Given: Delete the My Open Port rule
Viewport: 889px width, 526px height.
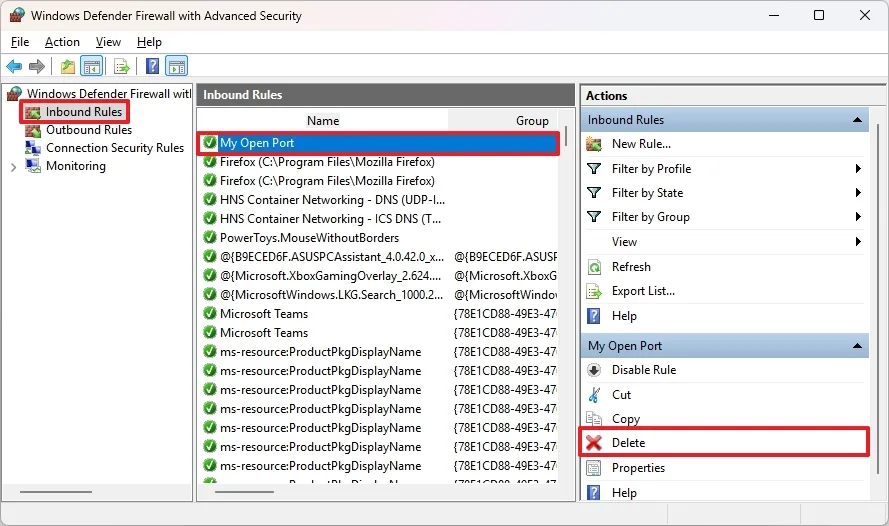Looking at the screenshot, I should [628, 443].
